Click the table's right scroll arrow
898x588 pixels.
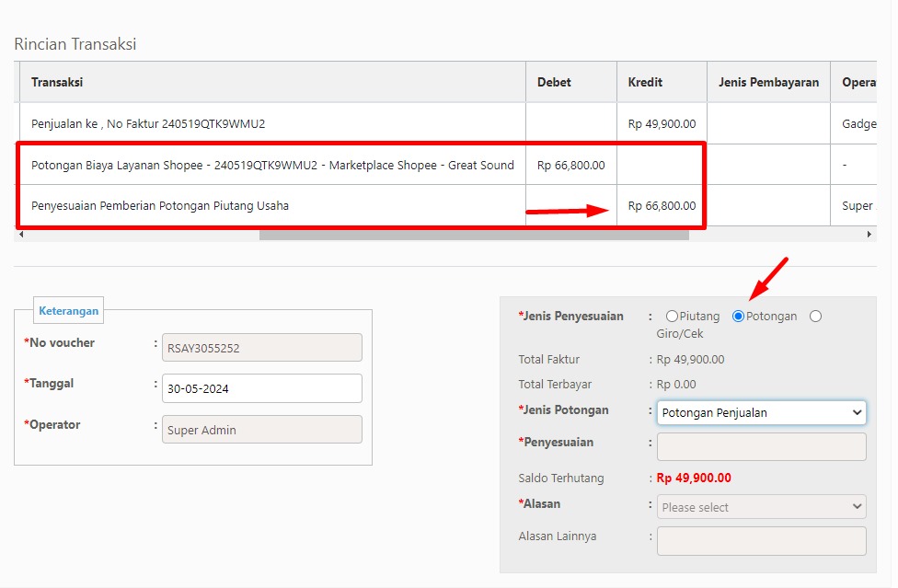pos(869,234)
